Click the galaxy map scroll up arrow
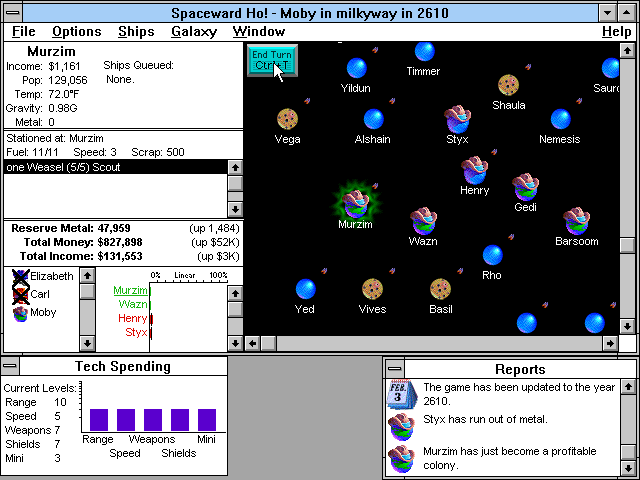The height and width of the screenshot is (480, 640). [627, 51]
